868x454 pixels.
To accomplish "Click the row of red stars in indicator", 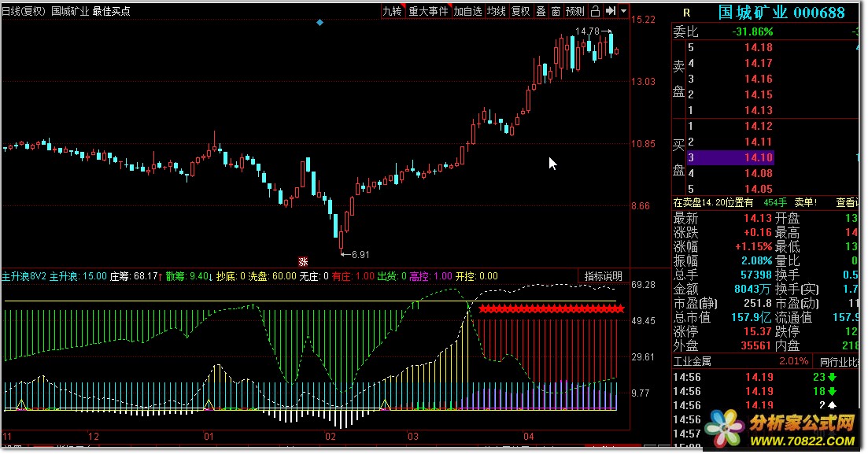I will pyautogui.click(x=552, y=309).
